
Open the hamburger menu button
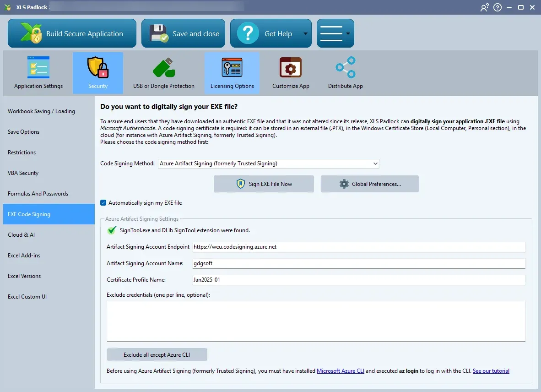(335, 33)
